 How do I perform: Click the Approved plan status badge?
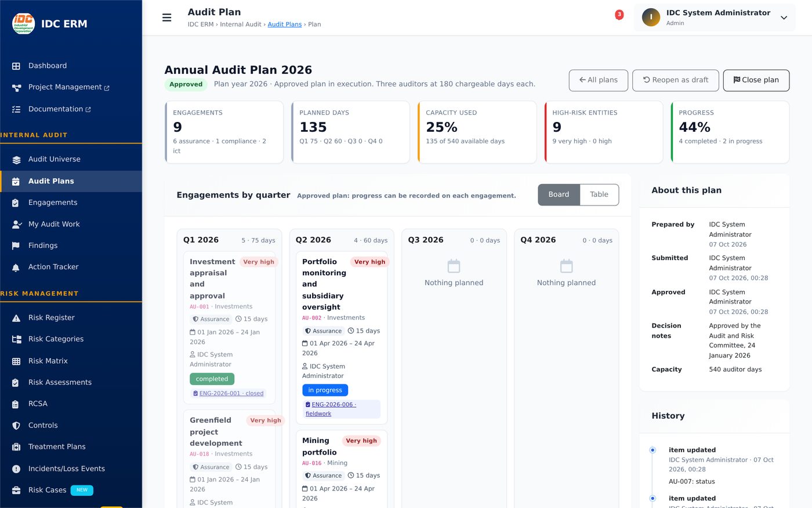pos(186,84)
